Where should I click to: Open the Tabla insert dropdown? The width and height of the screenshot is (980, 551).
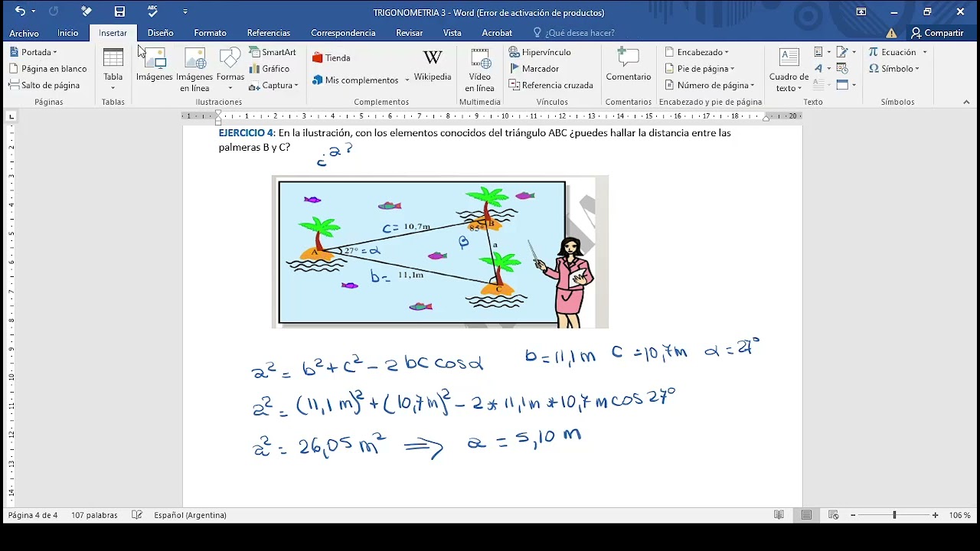click(x=113, y=69)
